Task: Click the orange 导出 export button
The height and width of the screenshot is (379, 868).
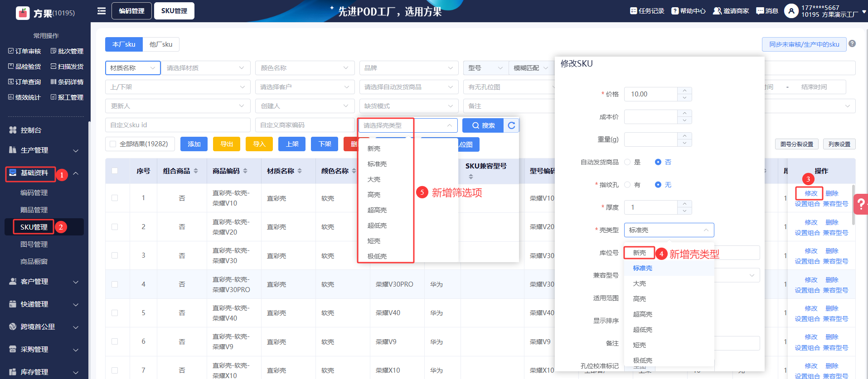Action: (x=227, y=144)
